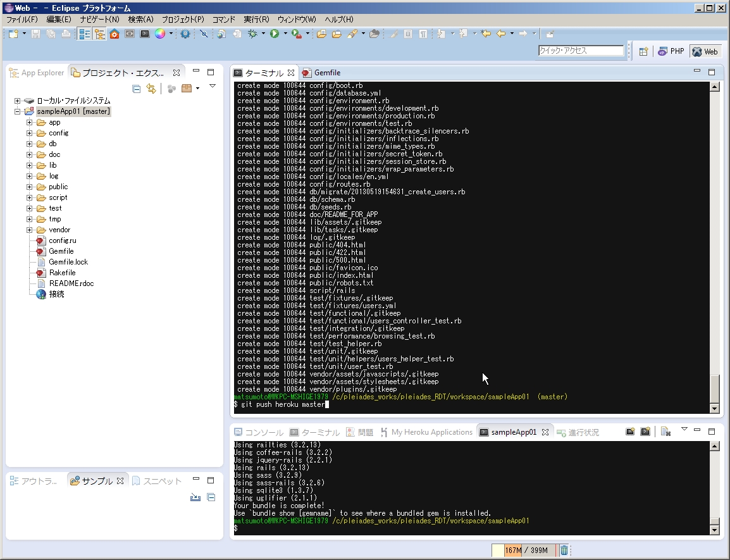Screen dimensions: 730x560
Task: Select the config.ru file
Action: click(x=63, y=240)
